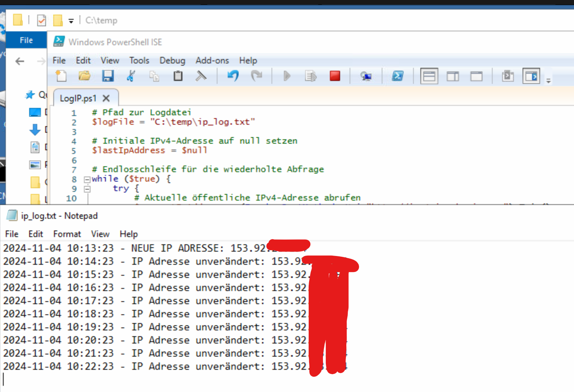Screen dimensions: 574x392
Task: Open a script file with folder icon
Action: click(84, 76)
